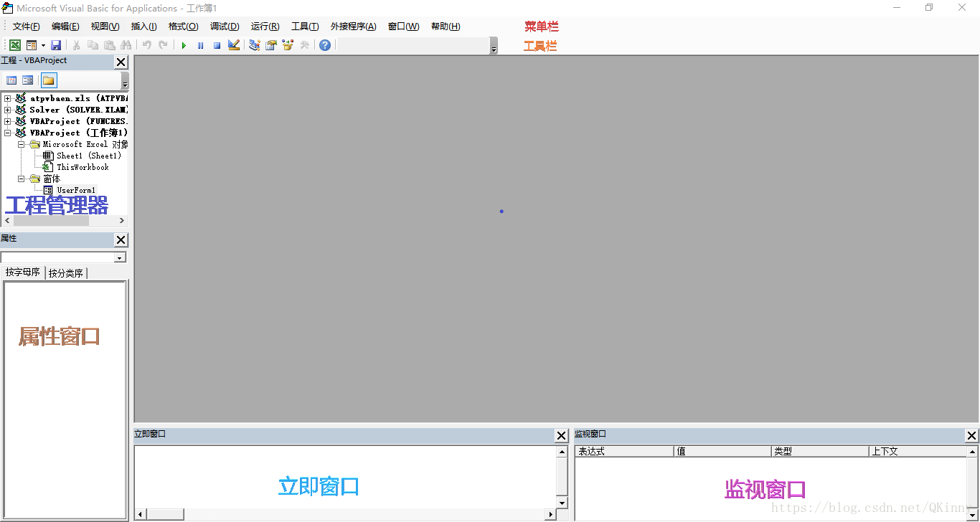The image size is (980, 522).
Task: Click the Reset stop square icon
Action: (217, 45)
